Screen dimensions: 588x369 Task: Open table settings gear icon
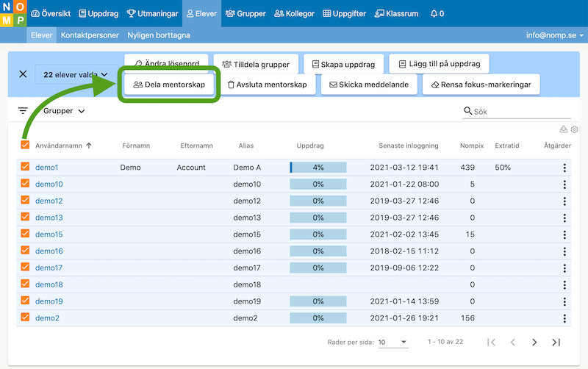(x=574, y=130)
